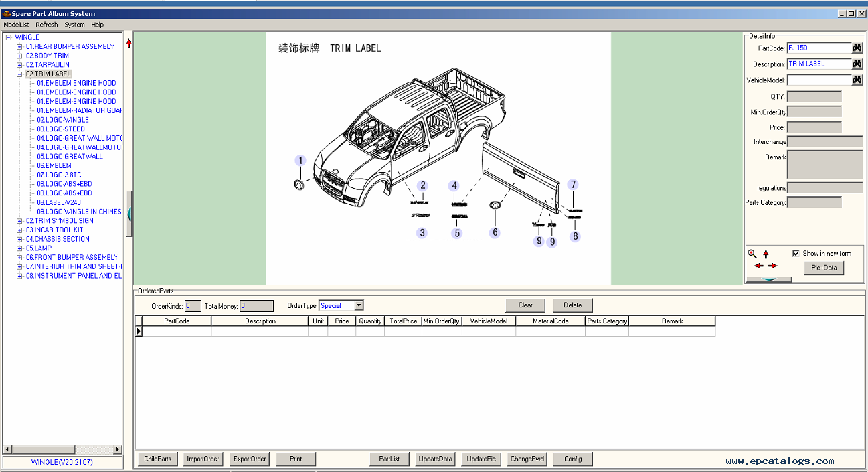This screenshot has width=868, height=472.
Task: Expand the 05.LAMP node
Action: [20, 248]
